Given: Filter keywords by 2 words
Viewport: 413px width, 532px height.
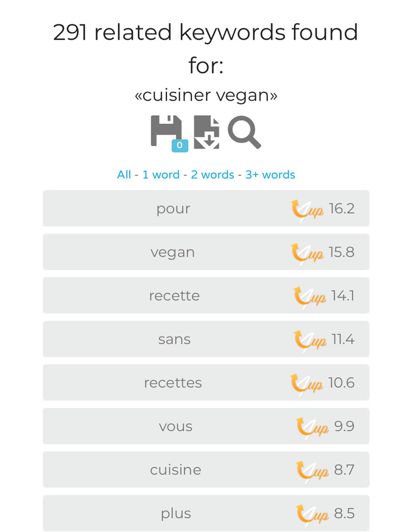Looking at the screenshot, I should click(x=213, y=175).
